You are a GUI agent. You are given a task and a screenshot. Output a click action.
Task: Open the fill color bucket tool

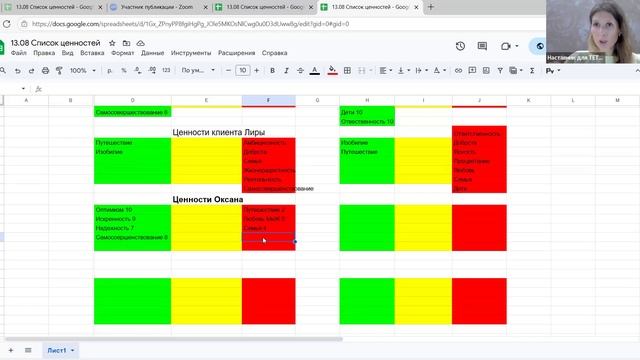332,71
